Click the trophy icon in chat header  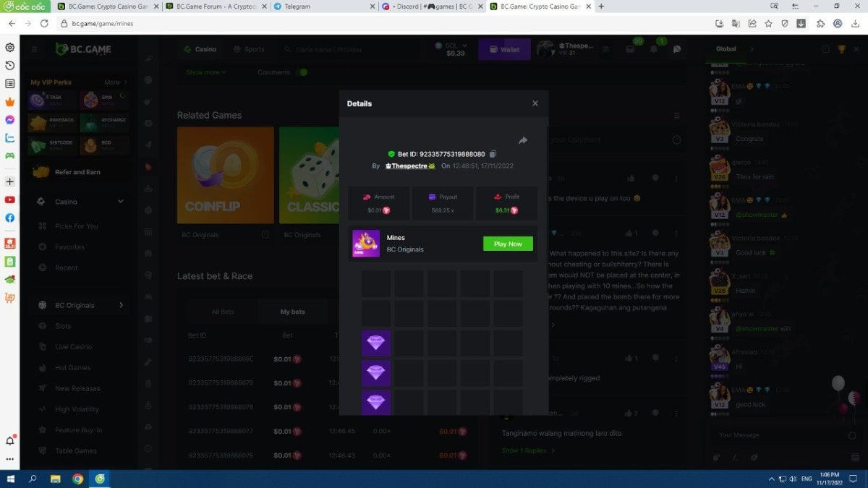tap(841, 49)
